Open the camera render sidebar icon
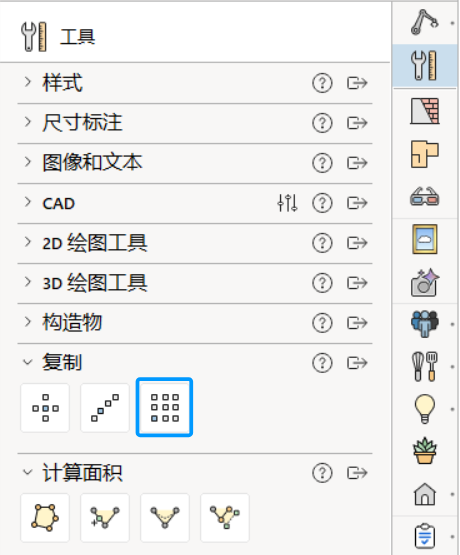Screen dimensions: 460x555 click(425, 282)
